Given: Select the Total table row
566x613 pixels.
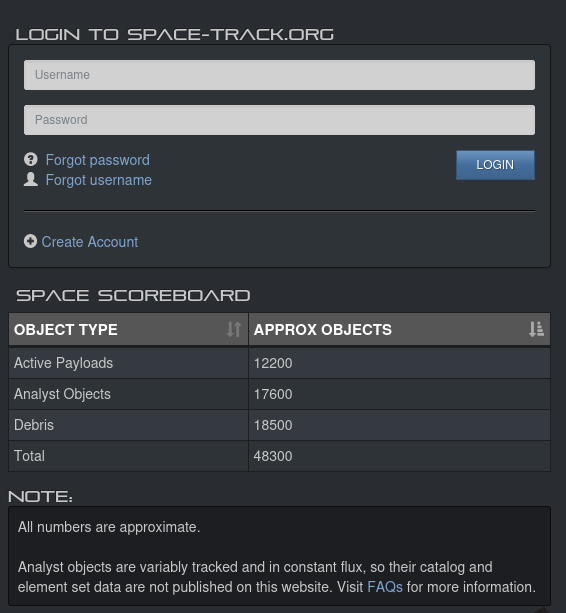Looking at the screenshot, I should [x=279, y=456].
